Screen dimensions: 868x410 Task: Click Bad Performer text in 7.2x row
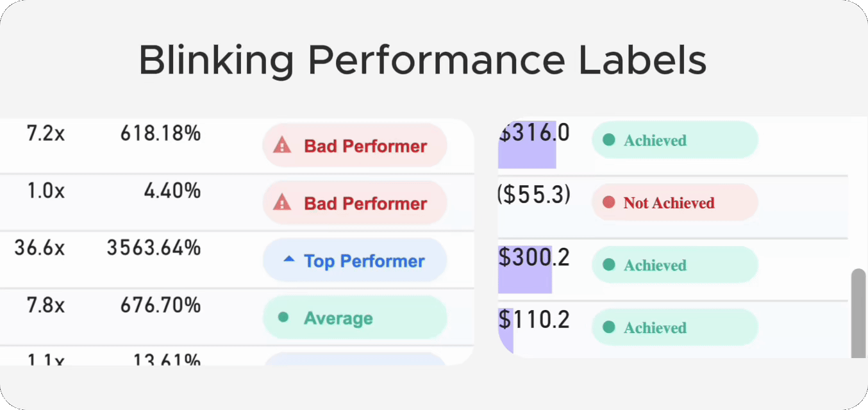[x=365, y=146]
